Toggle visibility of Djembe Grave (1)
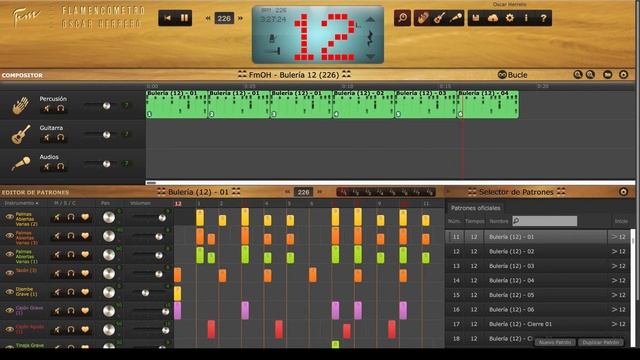The height and width of the screenshot is (360, 640). pyautogui.click(x=9, y=292)
